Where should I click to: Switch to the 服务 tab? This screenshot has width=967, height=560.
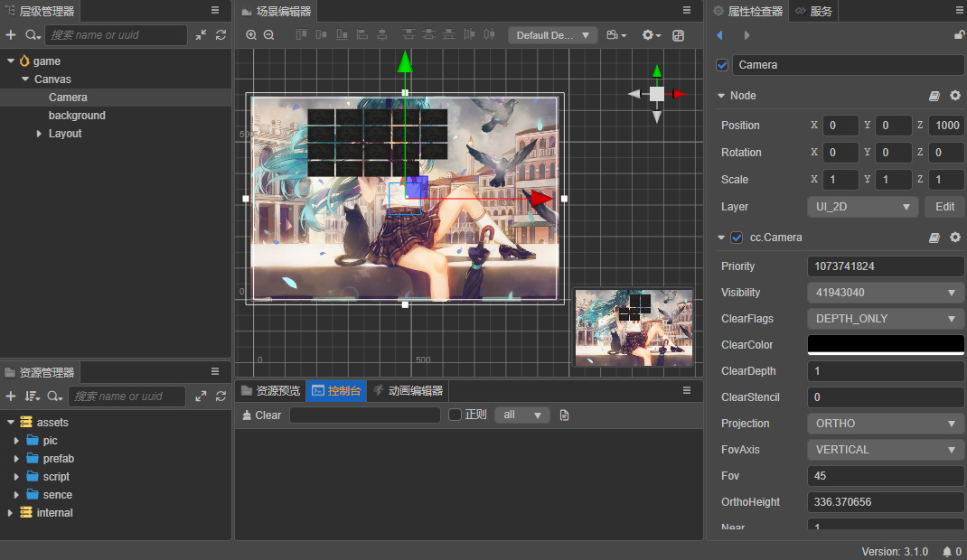tap(813, 12)
